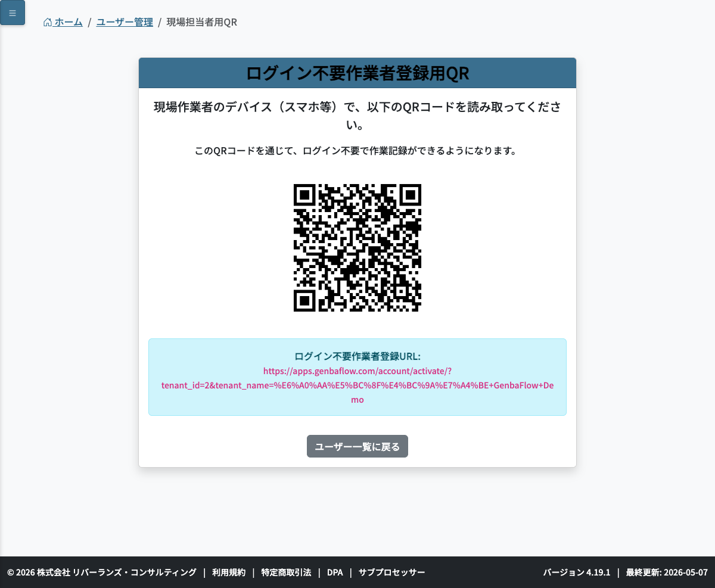Click バージョン 4.19.1 text in footer
Screen dimensions: 715x588
577,573
